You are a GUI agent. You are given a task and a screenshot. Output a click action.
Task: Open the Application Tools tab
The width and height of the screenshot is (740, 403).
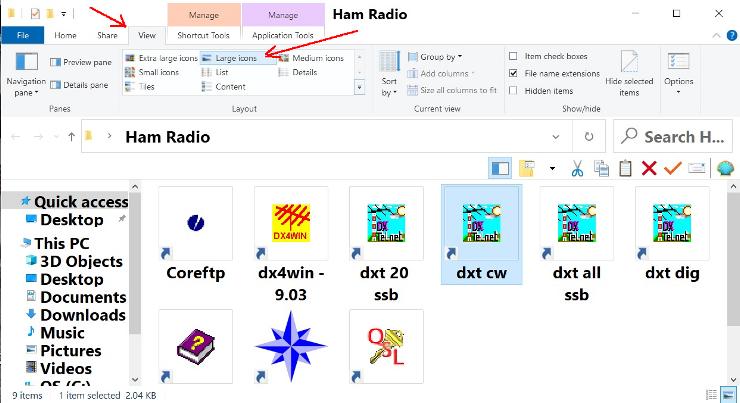pyautogui.click(x=283, y=35)
